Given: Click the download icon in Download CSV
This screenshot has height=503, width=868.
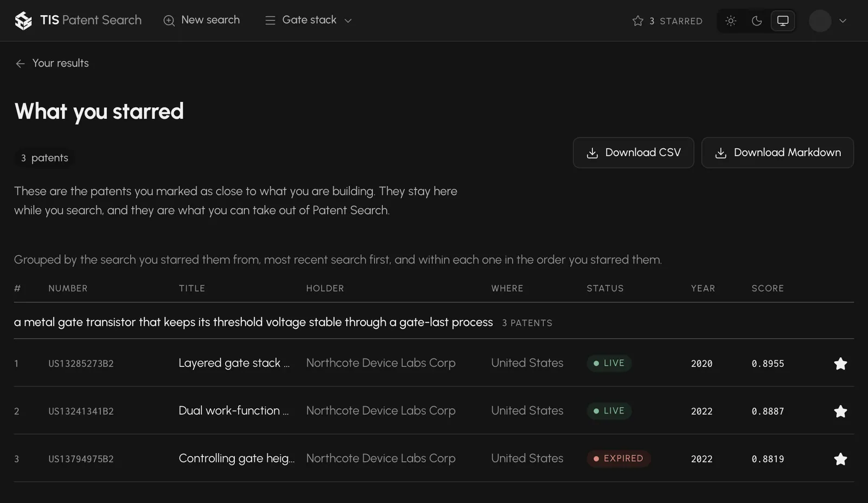Looking at the screenshot, I should tap(592, 153).
